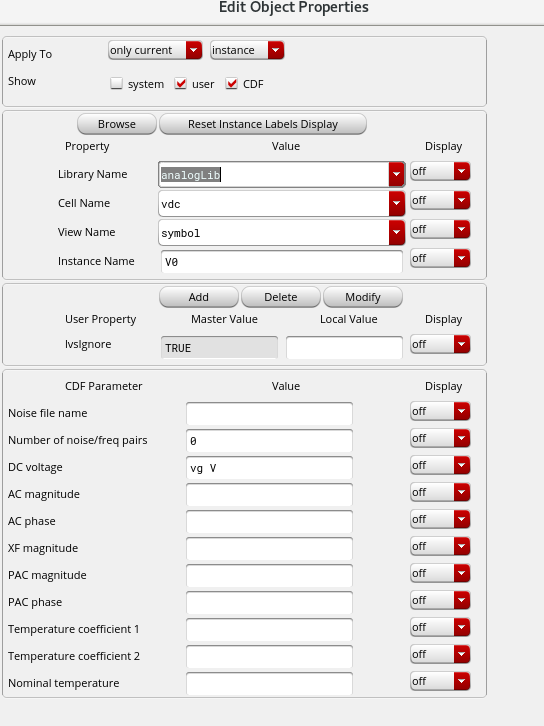Click the Browse button
This screenshot has width=544, height=726.
pyautogui.click(x=117, y=124)
